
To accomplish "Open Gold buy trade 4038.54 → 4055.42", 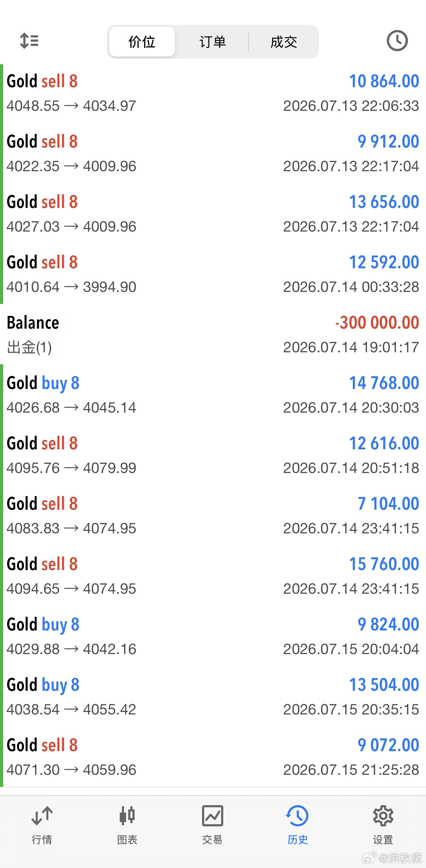I will click(213, 696).
